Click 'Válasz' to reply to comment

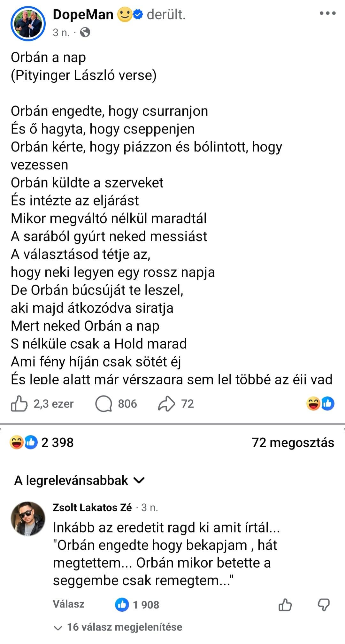69,604
